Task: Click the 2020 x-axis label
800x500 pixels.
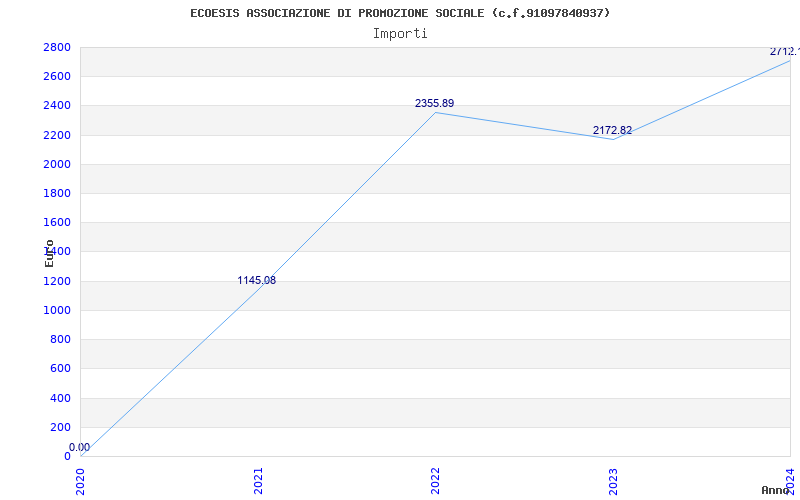Action: 81,481
